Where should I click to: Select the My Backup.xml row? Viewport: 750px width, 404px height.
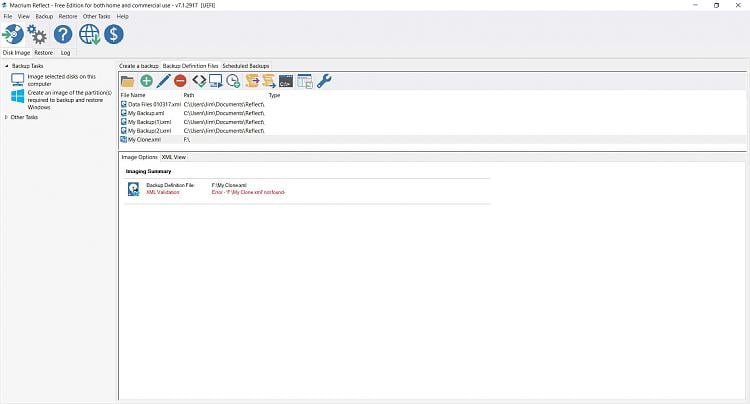433,113
